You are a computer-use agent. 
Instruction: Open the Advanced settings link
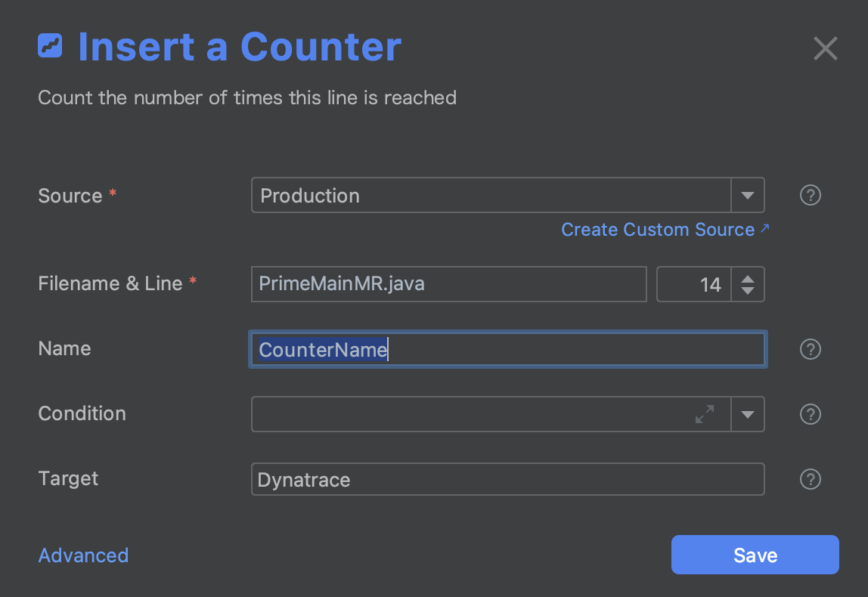click(83, 555)
